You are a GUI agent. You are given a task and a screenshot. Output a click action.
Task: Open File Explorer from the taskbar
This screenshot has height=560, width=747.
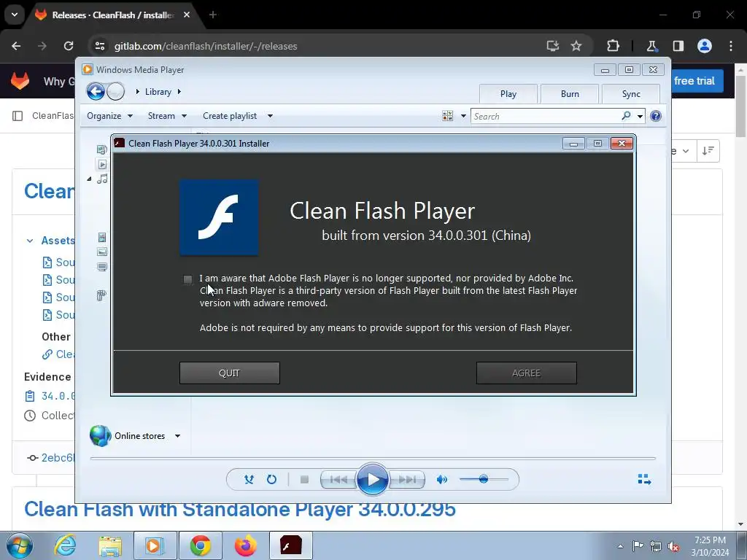click(110, 545)
